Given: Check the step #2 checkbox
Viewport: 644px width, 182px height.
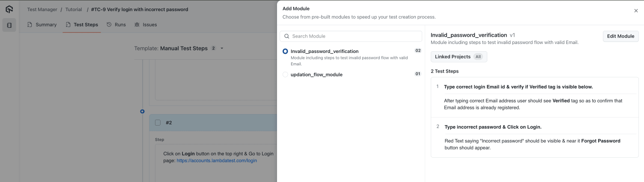Looking at the screenshot, I should [158, 123].
